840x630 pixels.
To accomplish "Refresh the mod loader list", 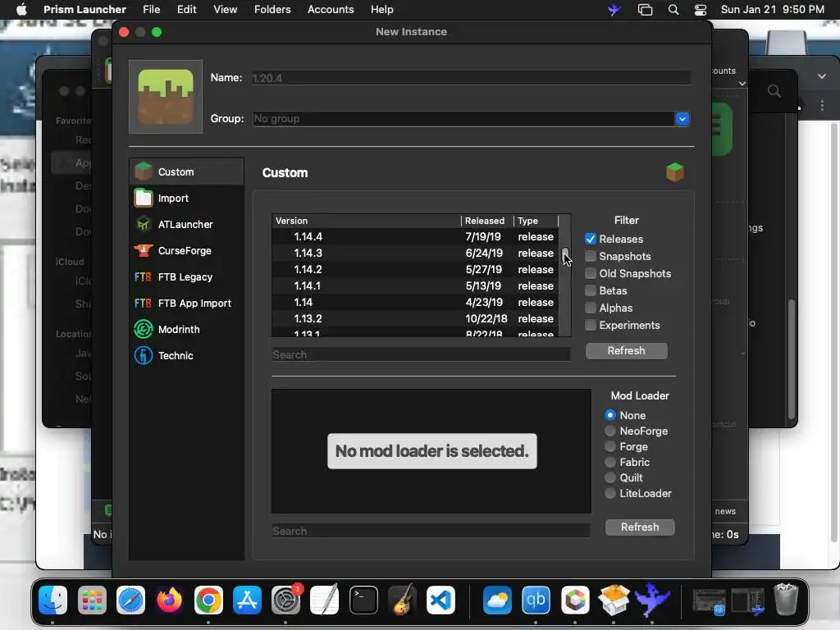I will [640, 527].
